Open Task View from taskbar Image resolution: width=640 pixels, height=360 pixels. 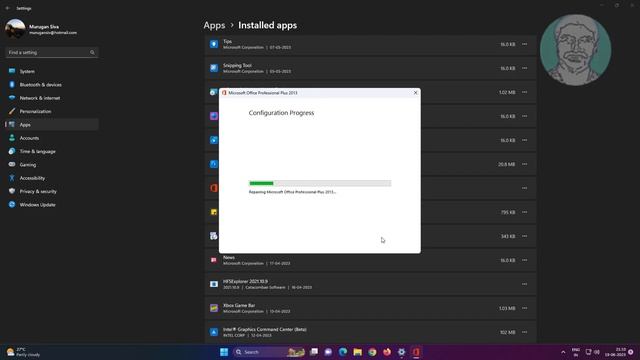point(314,352)
